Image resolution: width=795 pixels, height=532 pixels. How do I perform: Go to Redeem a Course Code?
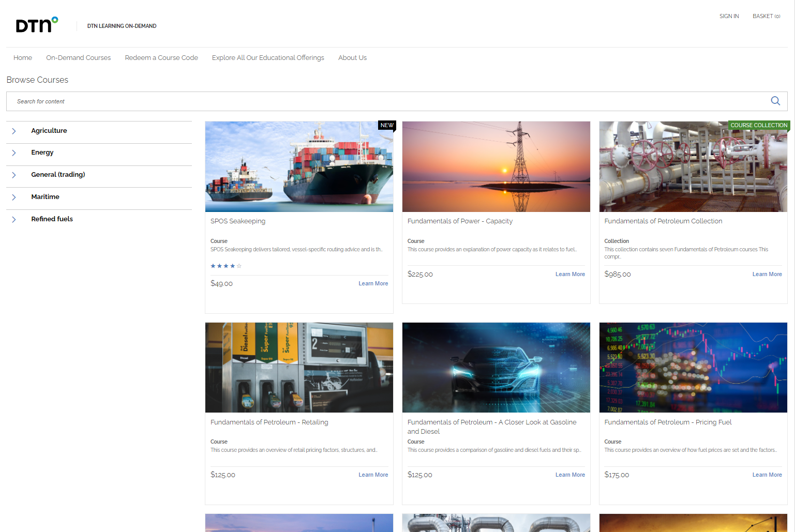point(161,57)
